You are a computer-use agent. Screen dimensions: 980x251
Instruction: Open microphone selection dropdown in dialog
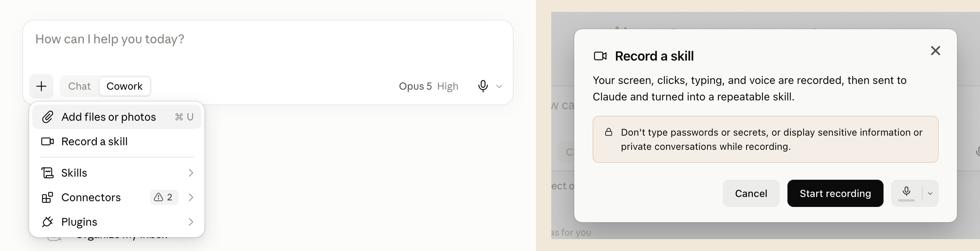coord(930,194)
